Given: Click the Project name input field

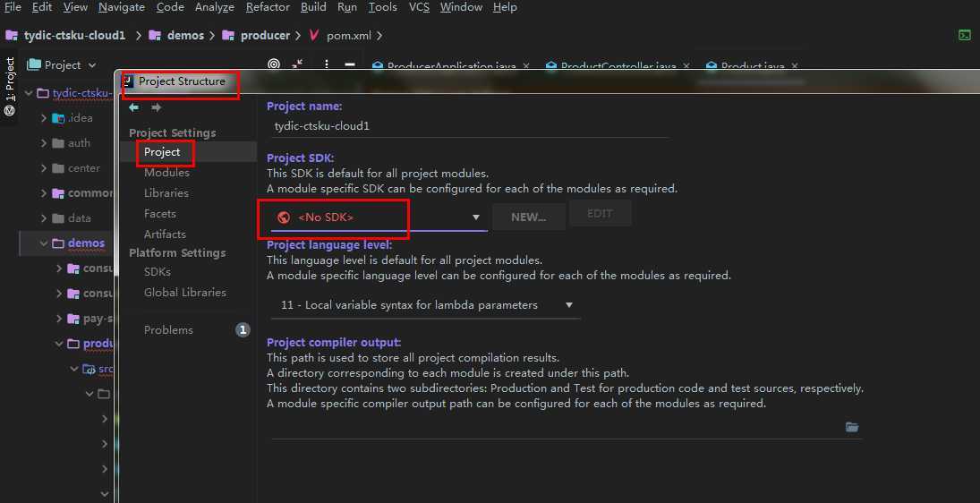Looking at the screenshot, I should [x=470, y=126].
